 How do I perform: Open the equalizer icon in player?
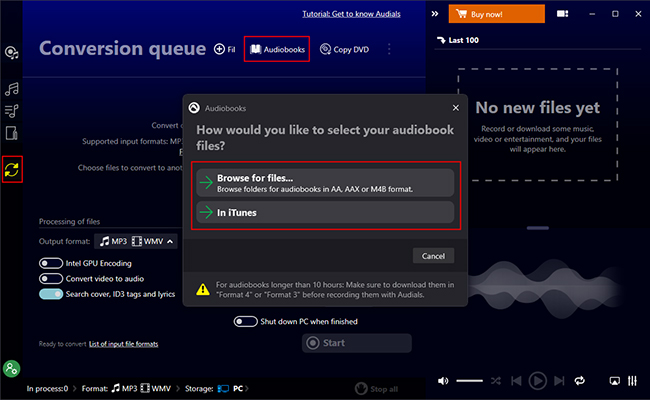632,381
